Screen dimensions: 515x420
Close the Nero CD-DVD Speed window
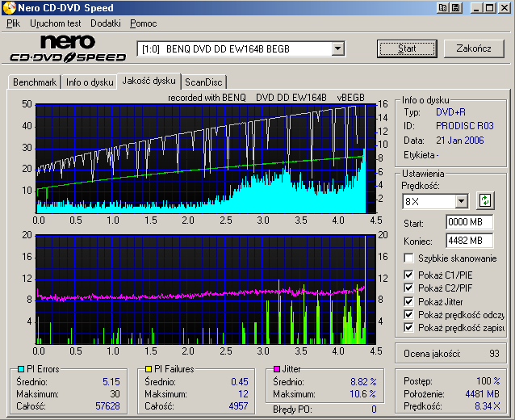point(505,8)
